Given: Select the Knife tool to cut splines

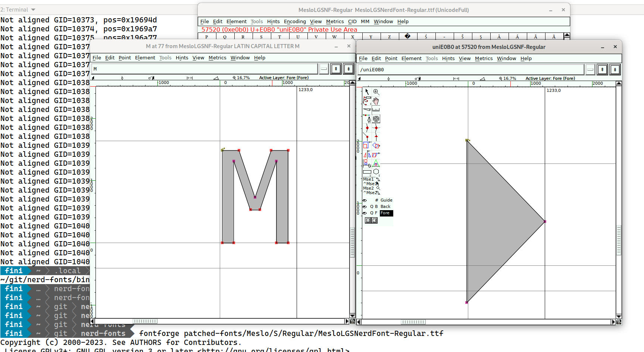Looking at the screenshot, I should tap(367, 109).
